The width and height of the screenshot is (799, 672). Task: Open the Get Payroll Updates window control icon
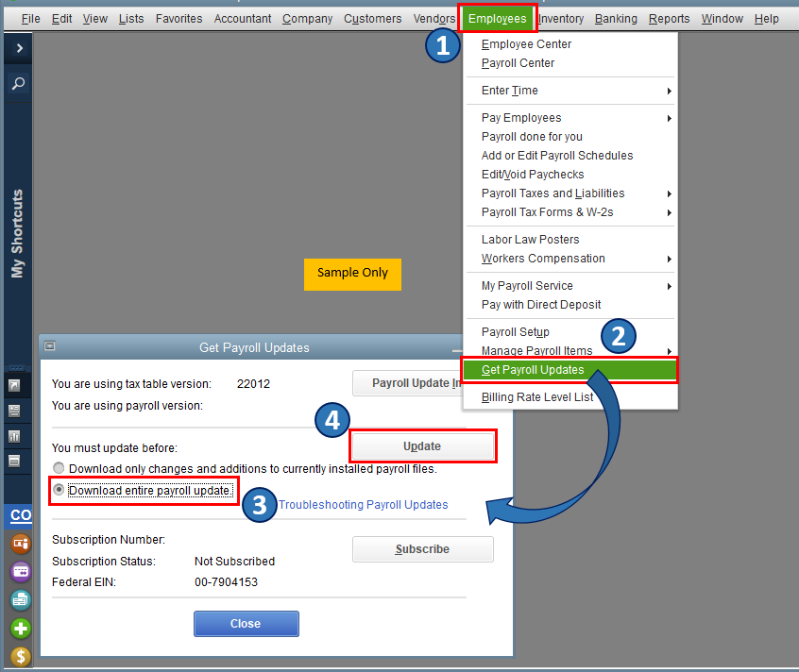click(49, 346)
